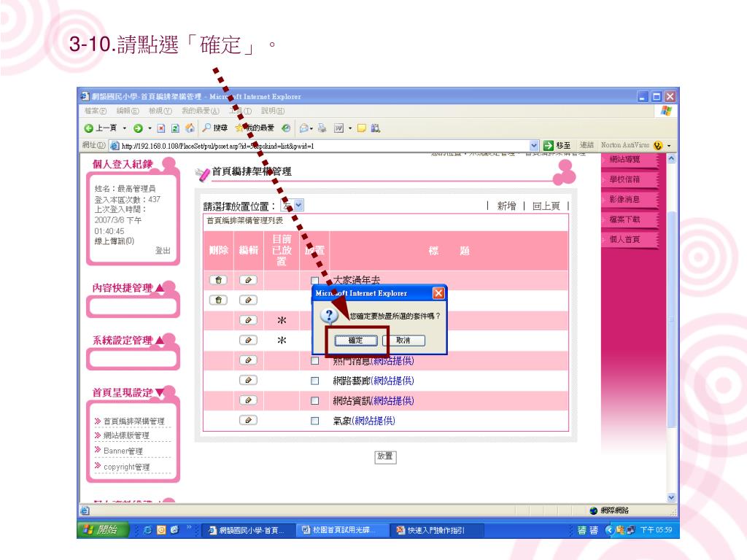Open the Forward button history dropdown arrow
This screenshot has width=747, height=560.
point(150,128)
